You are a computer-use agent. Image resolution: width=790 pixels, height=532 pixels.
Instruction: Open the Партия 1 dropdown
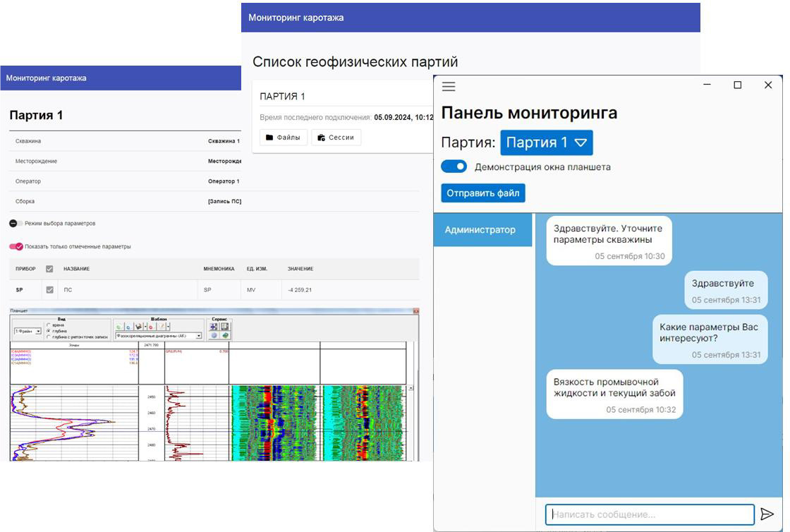(x=547, y=143)
